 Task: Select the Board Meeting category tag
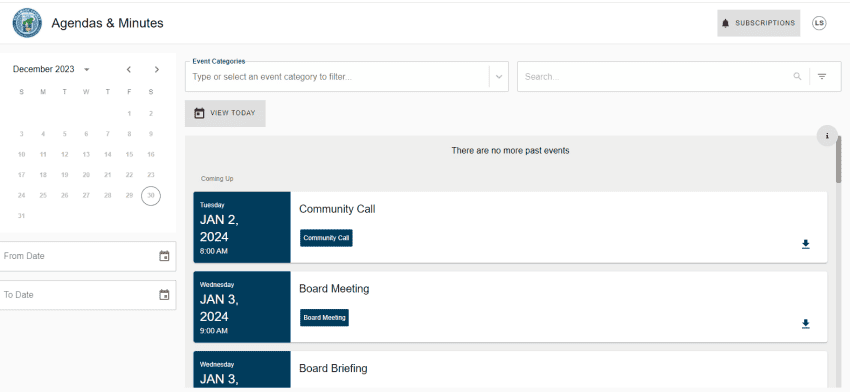coord(324,318)
